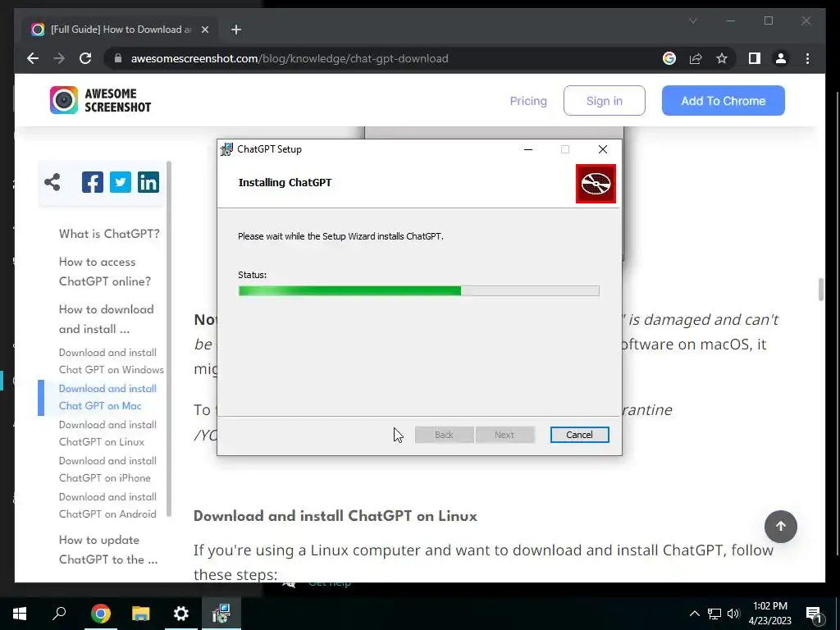This screenshot has width=840, height=630.
Task: Bookmark this page with star icon
Action: click(722, 58)
